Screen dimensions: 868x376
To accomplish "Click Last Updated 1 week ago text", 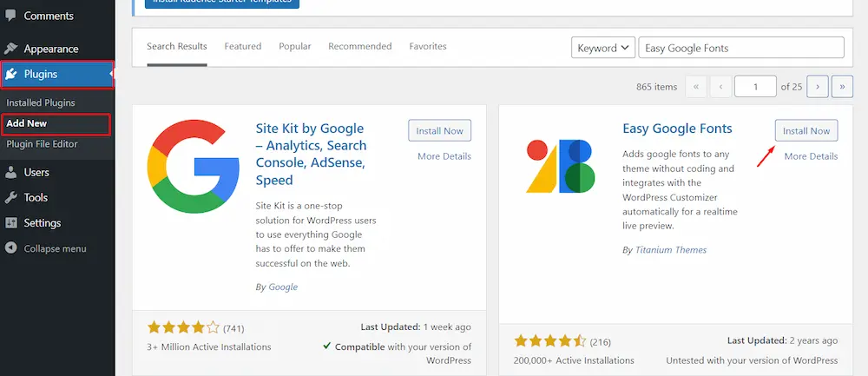I will pyautogui.click(x=416, y=327).
